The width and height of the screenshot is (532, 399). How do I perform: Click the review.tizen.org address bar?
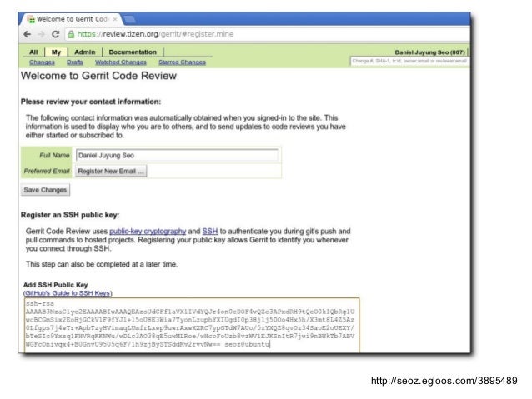268,34
